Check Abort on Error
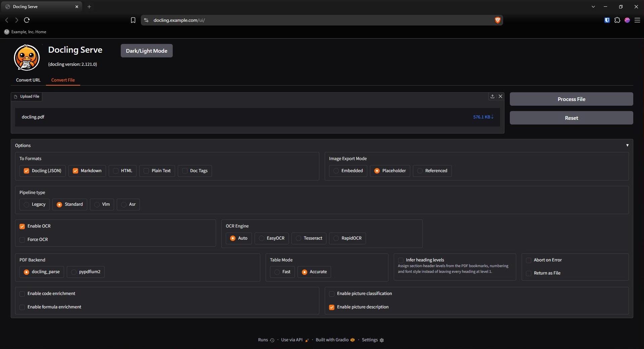644x349 pixels. pos(529,260)
